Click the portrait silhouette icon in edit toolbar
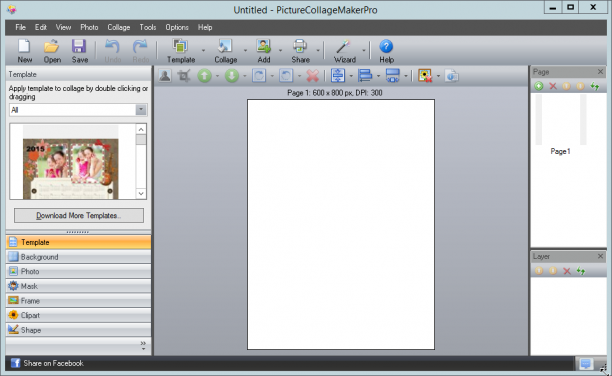Viewport: 612px width, 376px height. [165, 75]
